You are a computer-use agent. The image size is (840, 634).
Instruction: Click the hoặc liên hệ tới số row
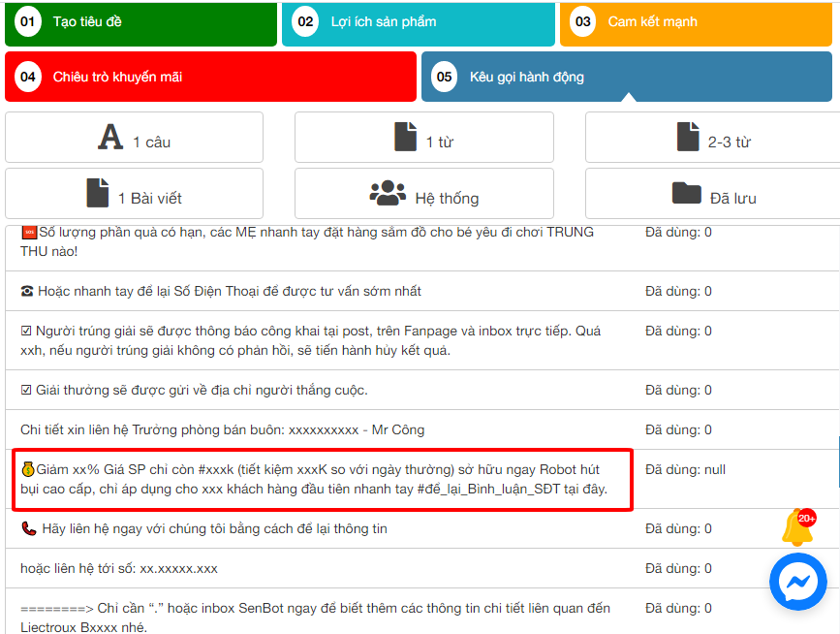tap(119, 568)
